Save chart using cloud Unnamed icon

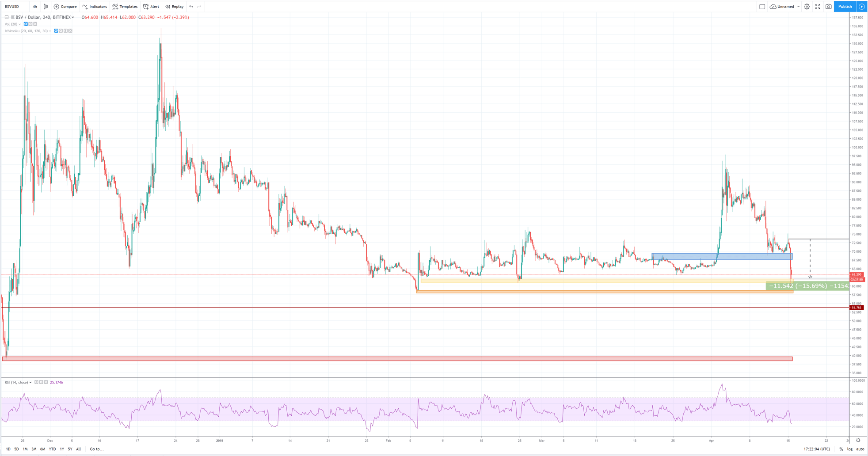pos(773,7)
